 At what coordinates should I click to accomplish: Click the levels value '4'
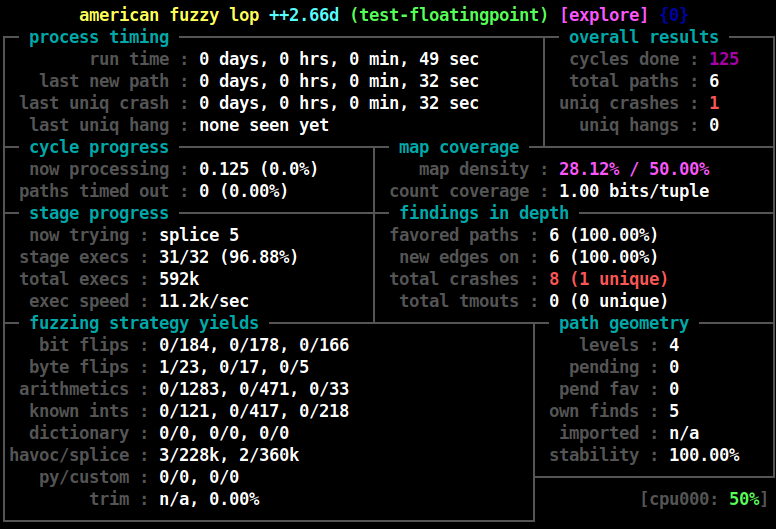pos(674,345)
